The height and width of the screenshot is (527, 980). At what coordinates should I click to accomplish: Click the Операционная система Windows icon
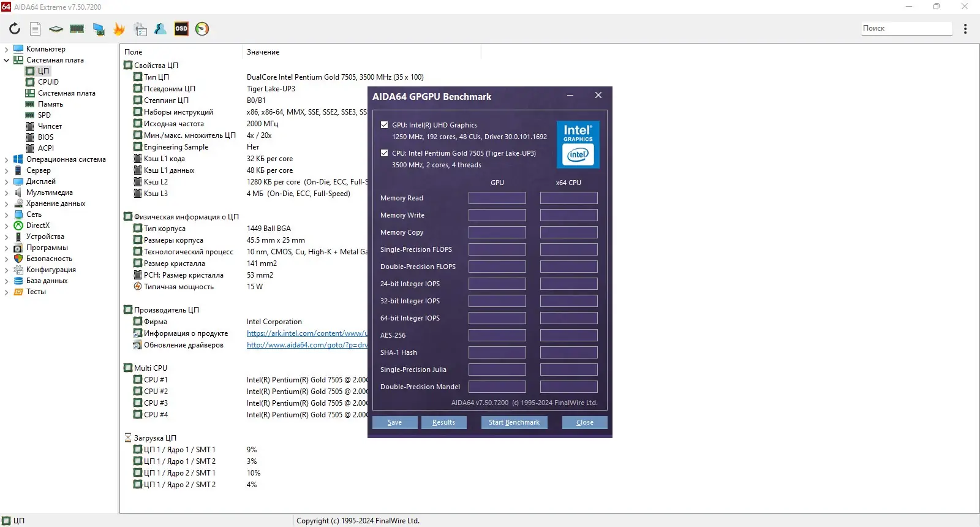tap(18, 159)
